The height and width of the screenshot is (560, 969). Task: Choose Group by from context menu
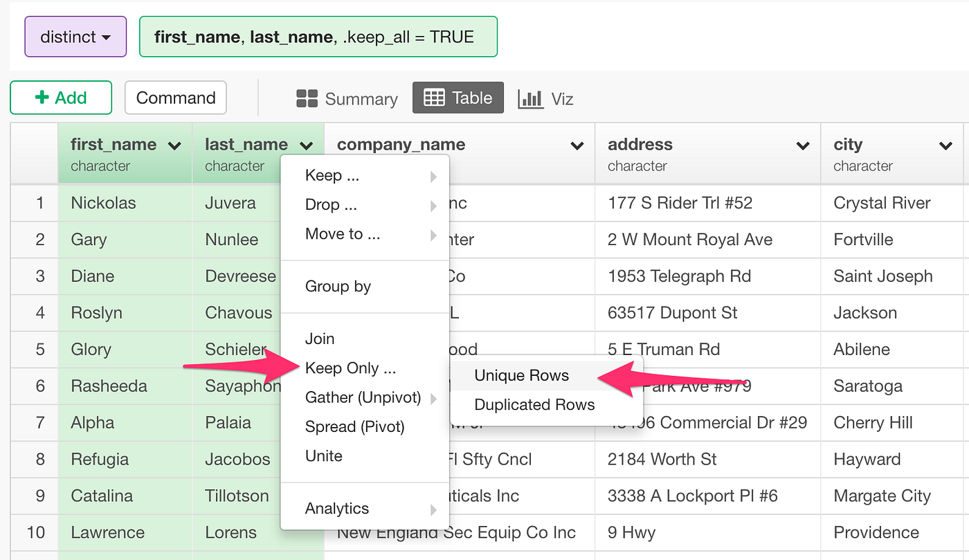(x=365, y=287)
